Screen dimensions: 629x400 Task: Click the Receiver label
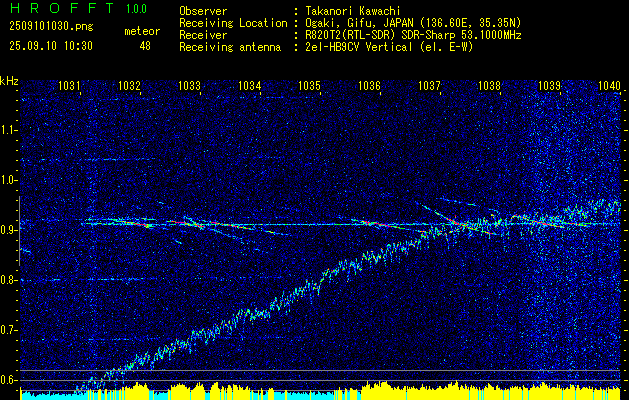tap(203, 35)
